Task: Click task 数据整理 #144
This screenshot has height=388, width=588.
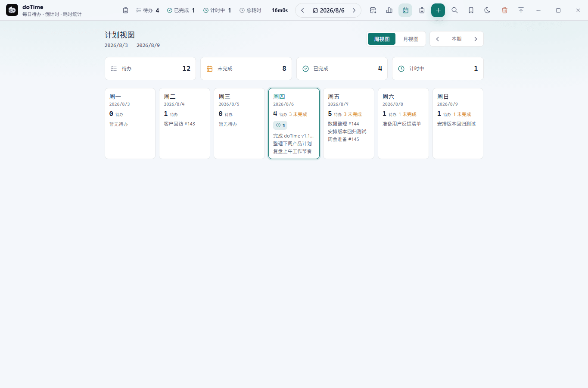Action: coord(343,124)
